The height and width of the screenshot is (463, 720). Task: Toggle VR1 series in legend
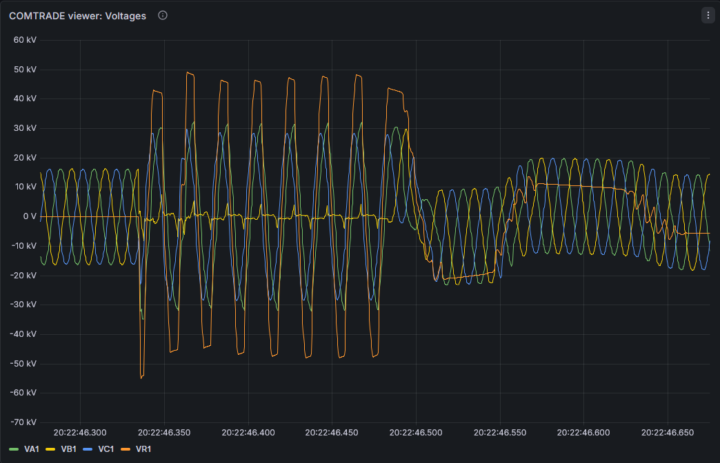tap(143, 449)
